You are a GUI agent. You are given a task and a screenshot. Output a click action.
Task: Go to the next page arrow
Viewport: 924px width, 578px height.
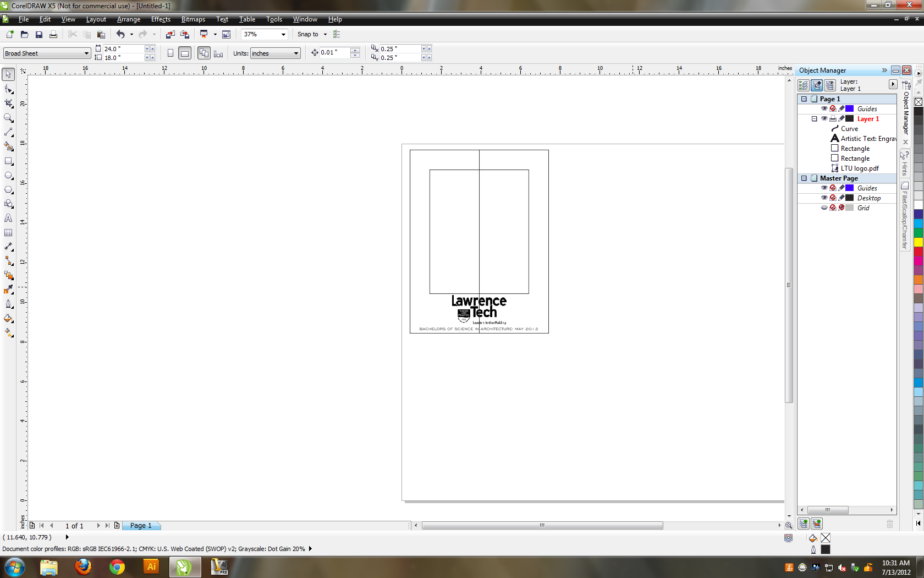[98, 526]
